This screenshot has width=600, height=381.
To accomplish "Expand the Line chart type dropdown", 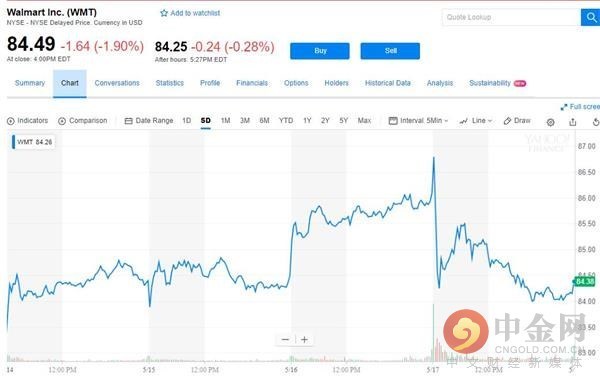I will [x=476, y=121].
